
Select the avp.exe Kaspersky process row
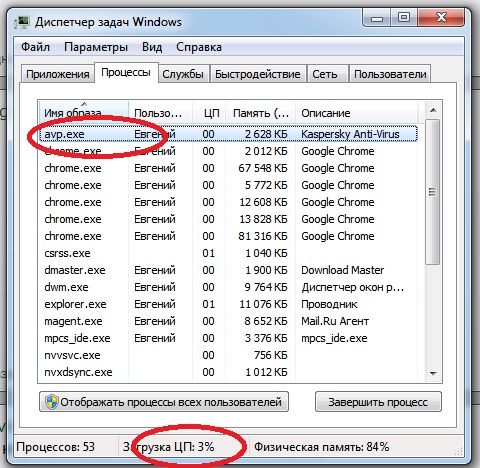coord(228,134)
